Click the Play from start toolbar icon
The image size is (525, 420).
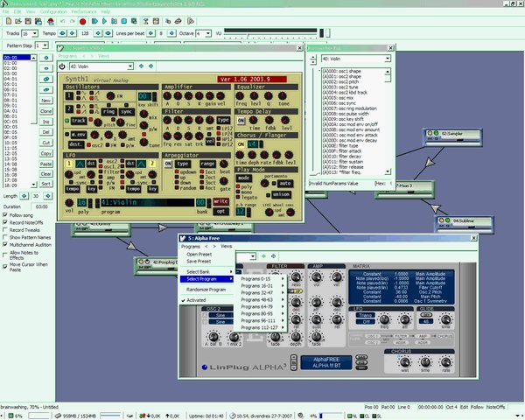click(94, 21)
